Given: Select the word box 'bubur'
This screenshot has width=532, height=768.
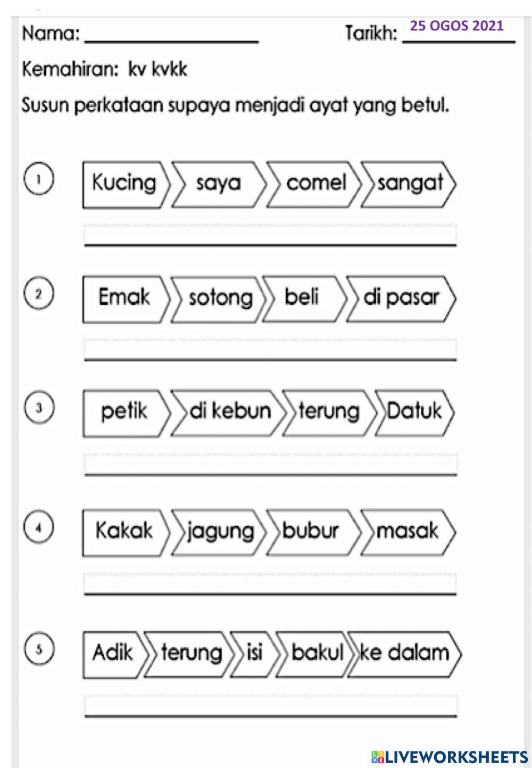Looking at the screenshot, I should [x=311, y=531].
